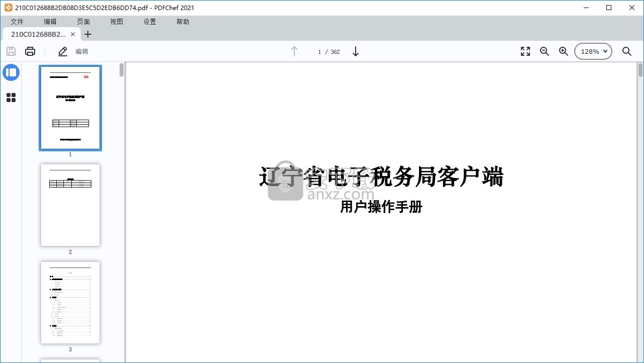This screenshot has width=644, height=363.
Task: Select page 3 thumbnail
Action: [70, 303]
